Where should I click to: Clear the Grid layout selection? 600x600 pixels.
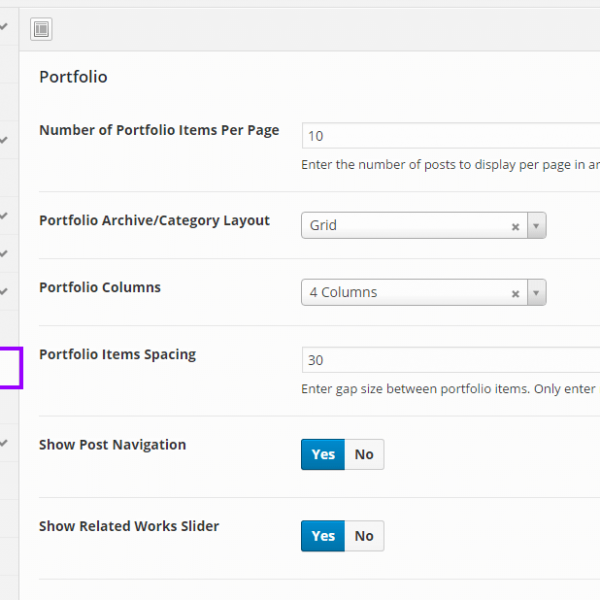point(515,226)
